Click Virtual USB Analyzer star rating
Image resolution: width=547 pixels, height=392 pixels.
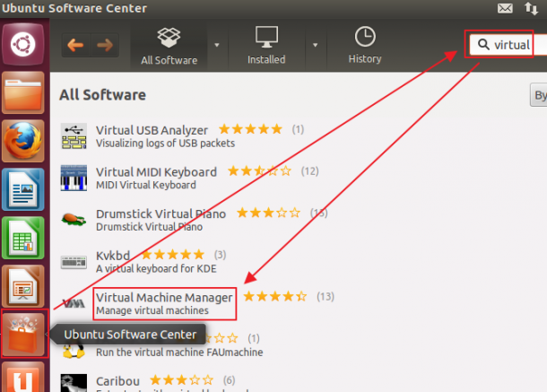(x=250, y=129)
